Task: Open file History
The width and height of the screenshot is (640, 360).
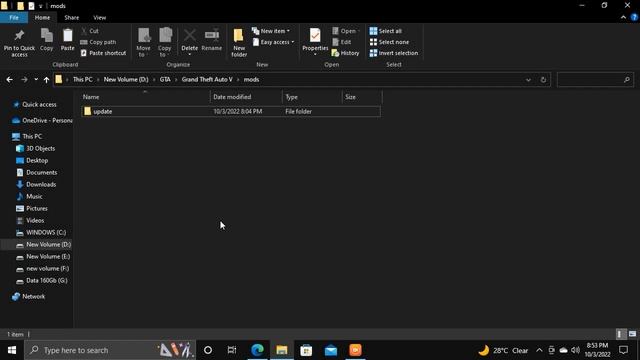Action: (x=345, y=53)
